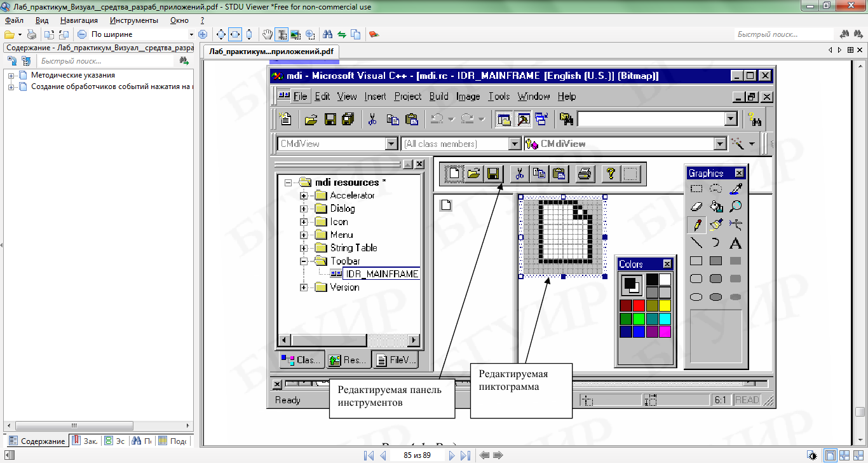The height and width of the screenshot is (463, 868).
Task: Click the yellow swatch in pictured Colors palette
Action: point(665,306)
